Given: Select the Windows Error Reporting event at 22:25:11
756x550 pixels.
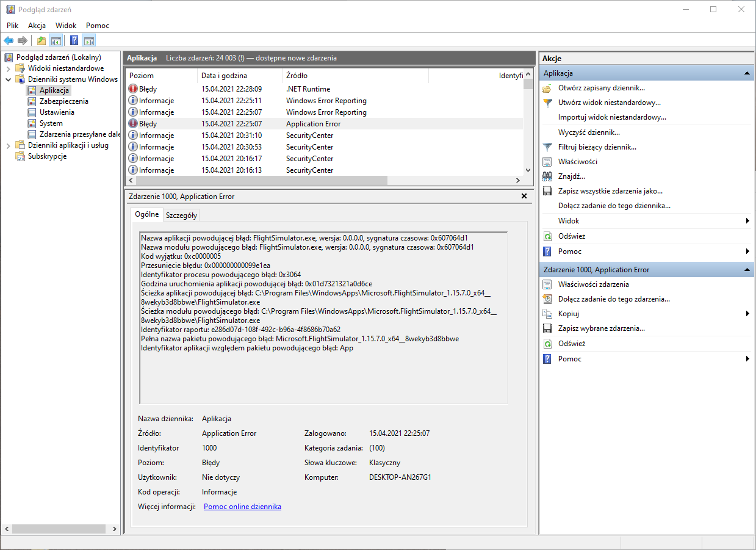Looking at the screenshot, I should click(324, 101).
